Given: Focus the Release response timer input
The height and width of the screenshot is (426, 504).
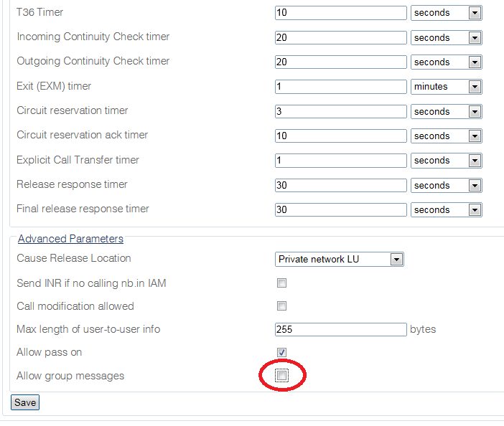Looking at the screenshot, I should click(x=341, y=185).
